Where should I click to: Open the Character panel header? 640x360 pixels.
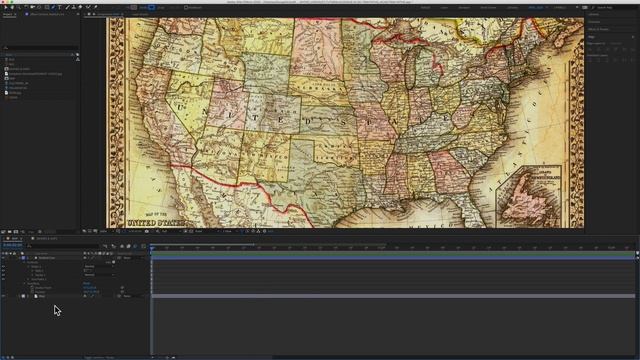click(x=594, y=22)
